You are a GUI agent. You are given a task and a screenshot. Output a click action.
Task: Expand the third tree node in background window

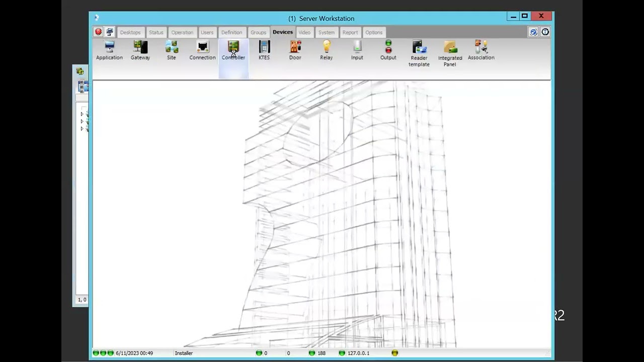[82, 129]
